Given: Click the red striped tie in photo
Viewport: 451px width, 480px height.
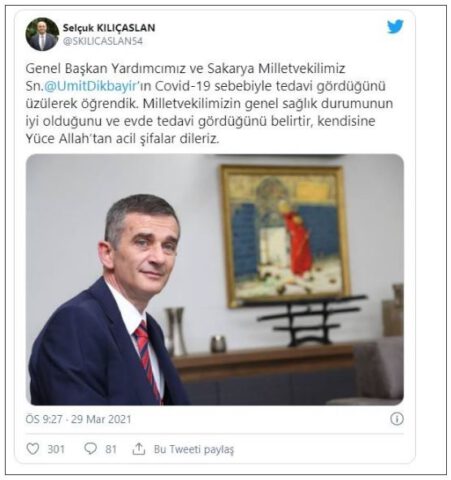Looking at the screenshot, I should pyautogui.click(x=147, y=359).
